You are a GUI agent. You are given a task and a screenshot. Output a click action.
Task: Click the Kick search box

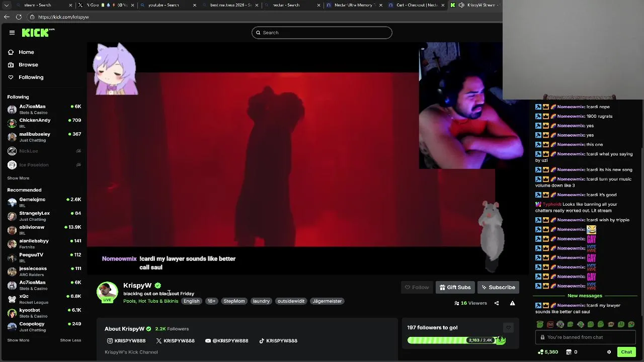tap(322, 33)
